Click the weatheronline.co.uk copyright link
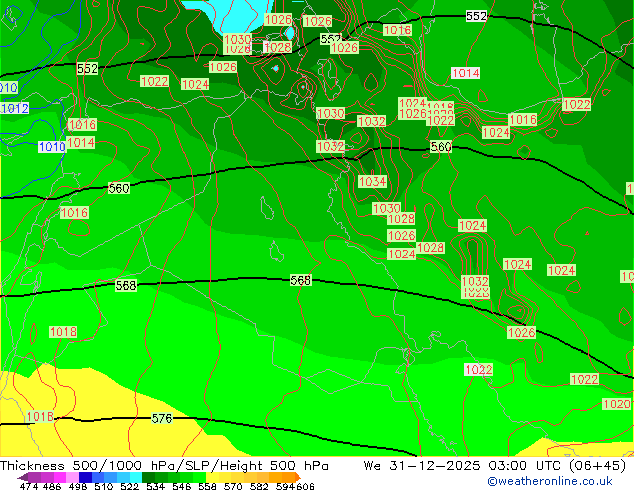The width and height of the screenshot is (634, 490). 549,481
